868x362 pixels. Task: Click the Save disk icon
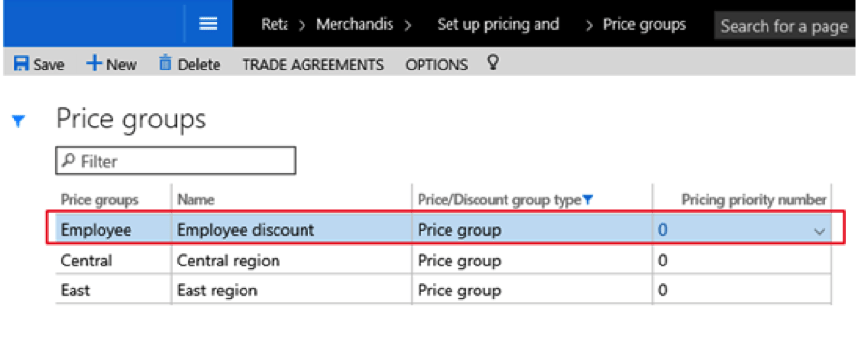click(21, 64)
